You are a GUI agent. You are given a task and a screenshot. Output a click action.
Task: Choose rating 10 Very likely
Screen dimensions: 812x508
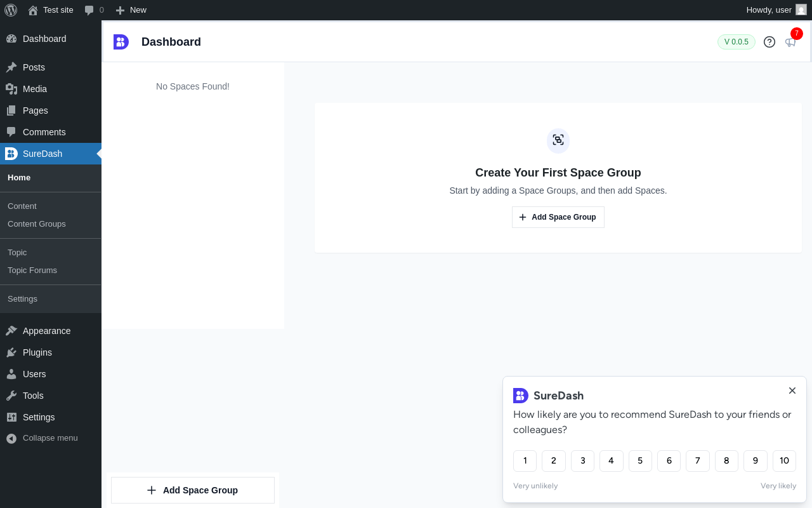point(784,461)
